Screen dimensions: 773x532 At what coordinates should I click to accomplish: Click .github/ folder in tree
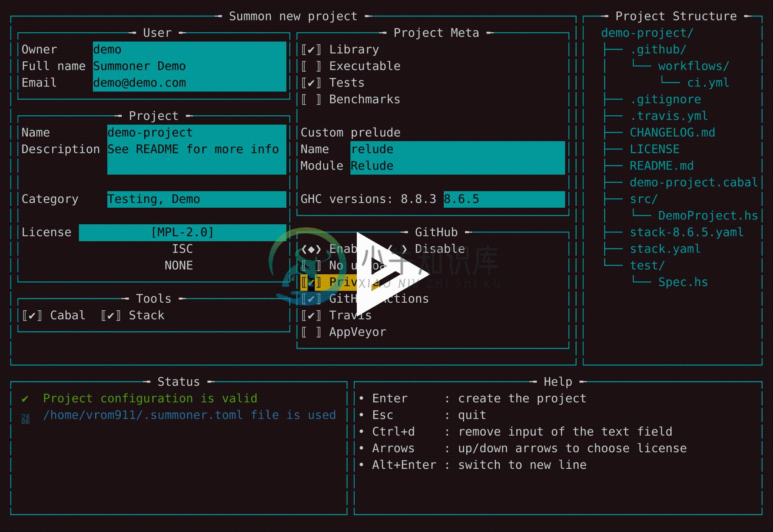click(x=658, y=50)
